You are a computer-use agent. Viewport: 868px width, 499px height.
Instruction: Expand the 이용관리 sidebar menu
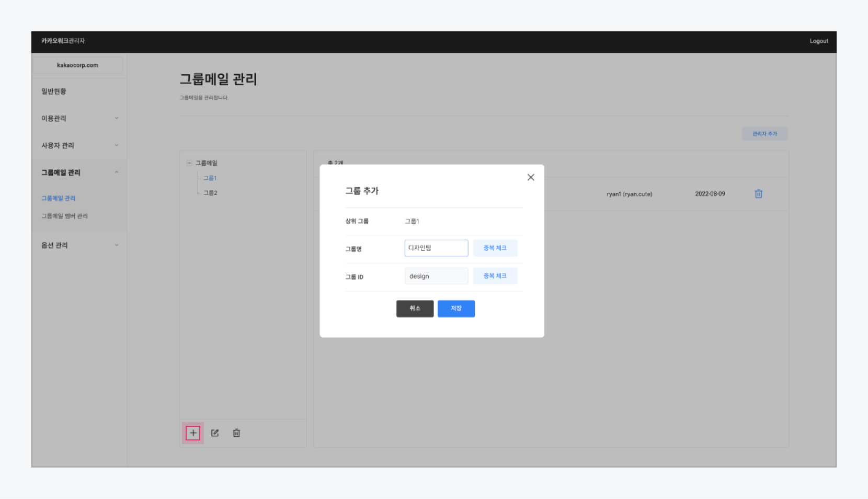[116, 118]
